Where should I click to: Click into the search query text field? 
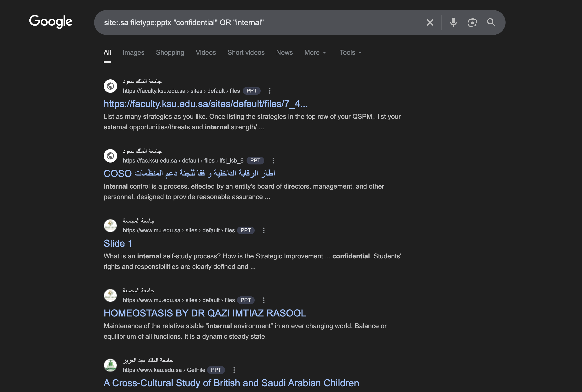click(x=250, y=22)
